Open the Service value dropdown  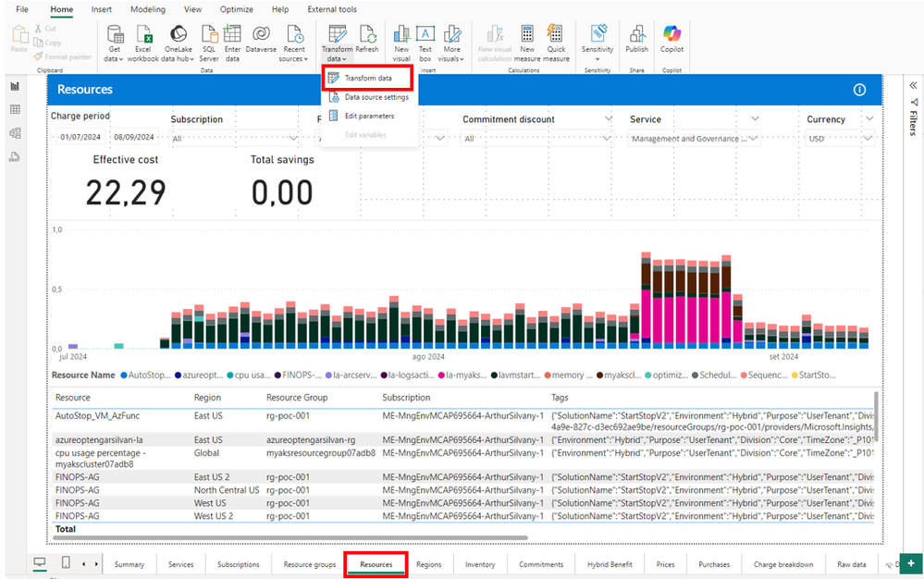click(753, 139)
